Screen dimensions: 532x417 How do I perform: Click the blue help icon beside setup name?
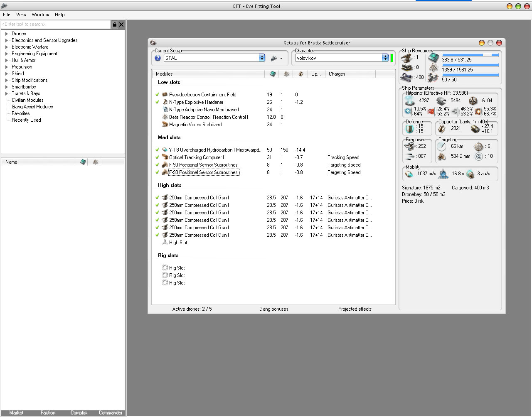coord(158,58)
